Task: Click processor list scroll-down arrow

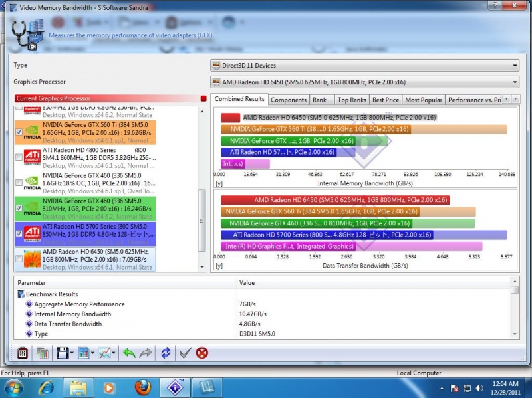Action: click(202, 267)
